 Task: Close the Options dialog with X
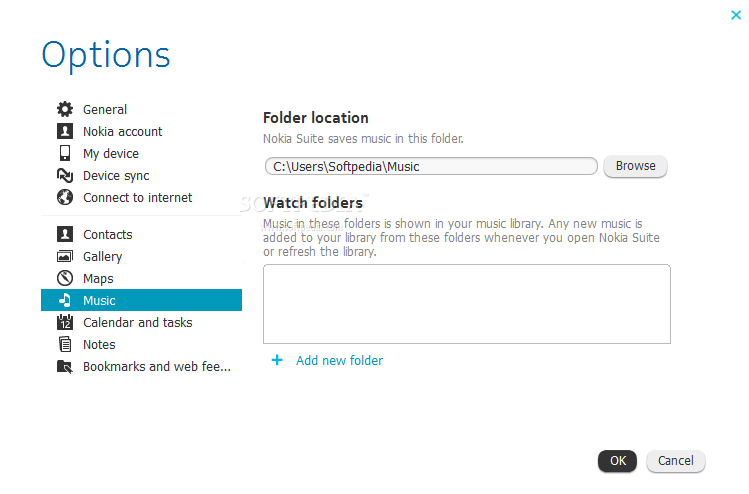(x=736, y=15)
